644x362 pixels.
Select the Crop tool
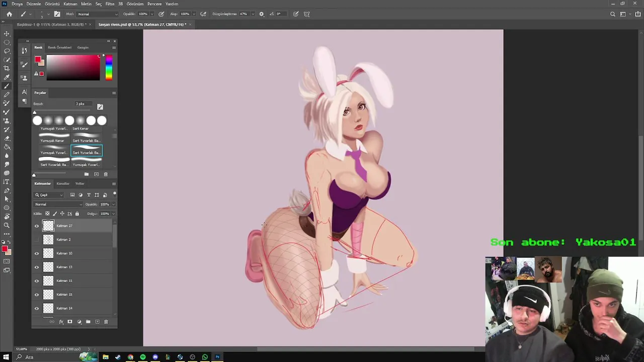click(7, 68)
